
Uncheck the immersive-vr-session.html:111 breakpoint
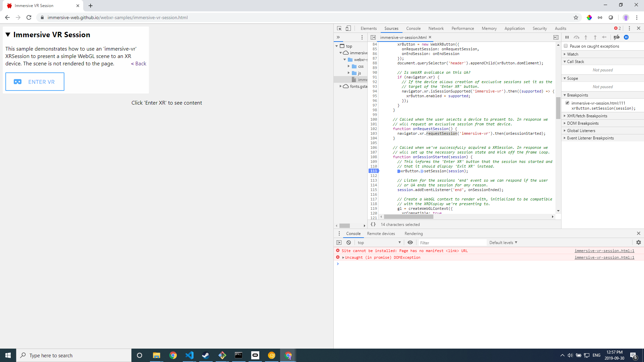click(567, 103)
